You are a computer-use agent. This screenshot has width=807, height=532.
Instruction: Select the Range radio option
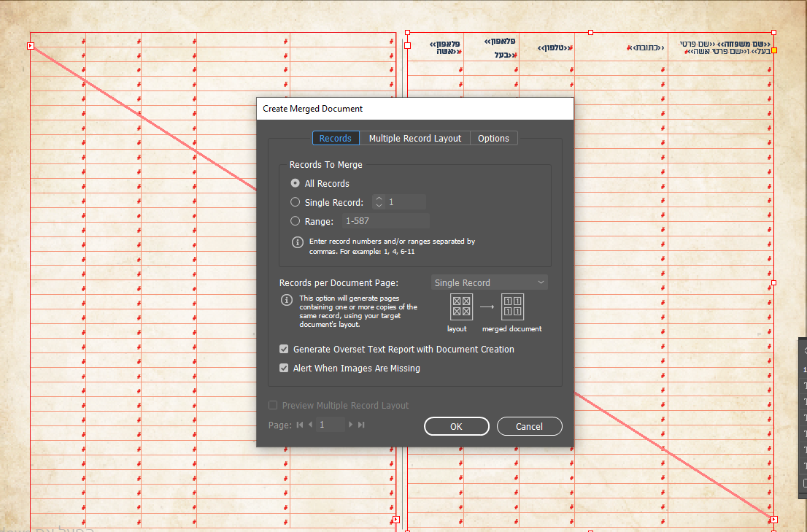pyautogui.click(x=295, y=221)
